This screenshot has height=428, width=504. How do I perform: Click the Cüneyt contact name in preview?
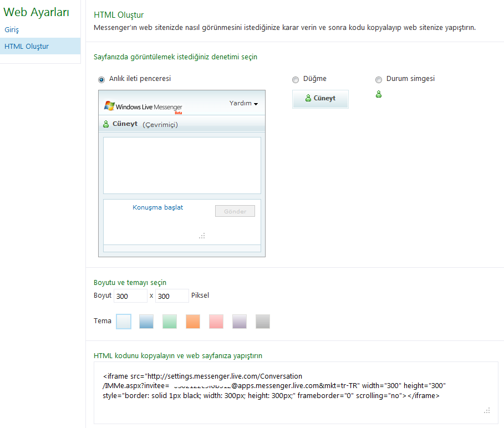click(x=125, y=124)
